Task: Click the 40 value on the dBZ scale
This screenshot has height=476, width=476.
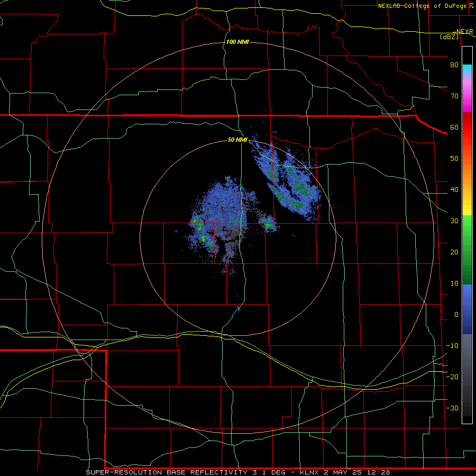Action: tap(454, 190)
